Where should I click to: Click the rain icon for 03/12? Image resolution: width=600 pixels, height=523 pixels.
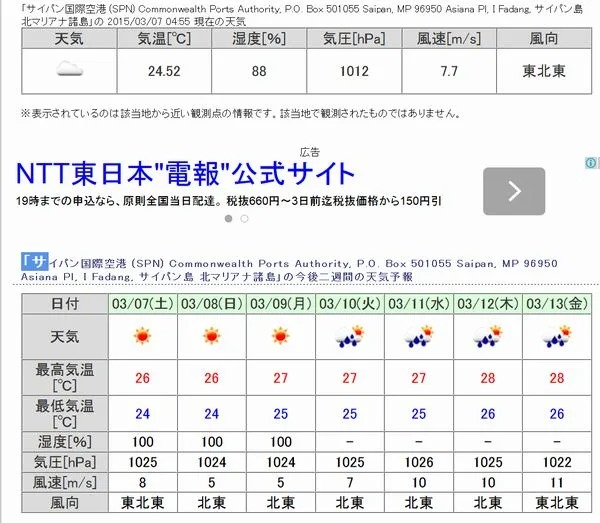[x=487, y=336]
